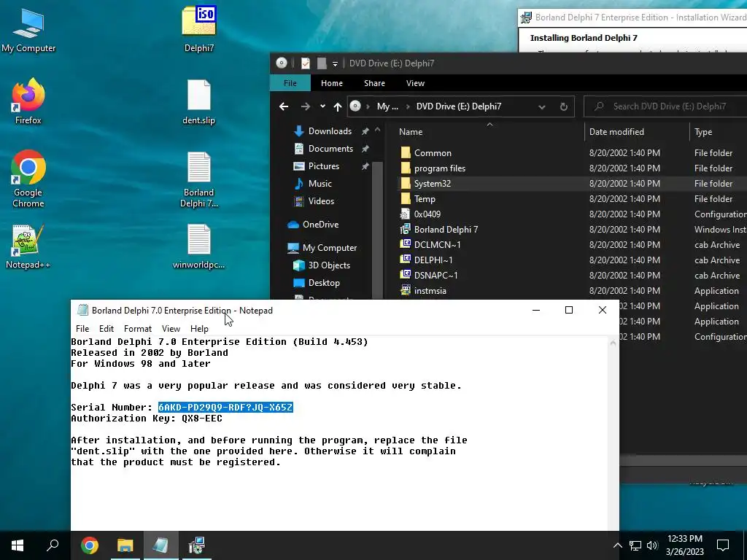Click the chevron before My in address bar

pos(368,106)
